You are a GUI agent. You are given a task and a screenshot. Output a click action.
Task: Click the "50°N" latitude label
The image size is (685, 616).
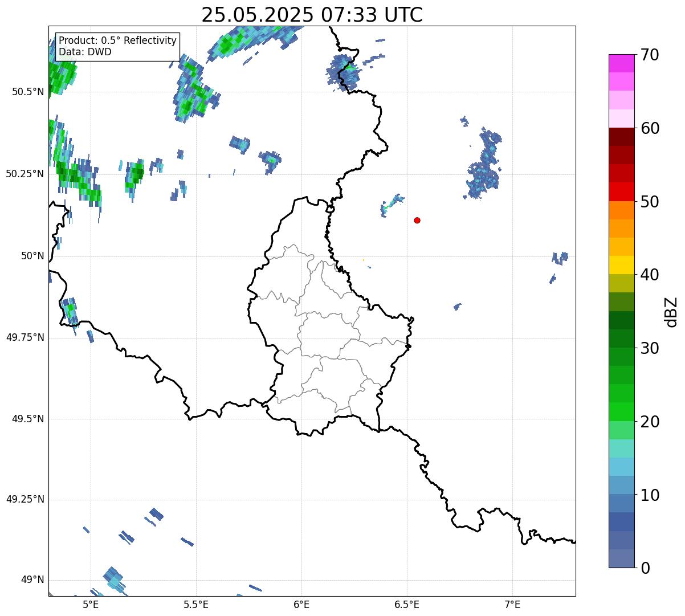(x=32, y=256)
